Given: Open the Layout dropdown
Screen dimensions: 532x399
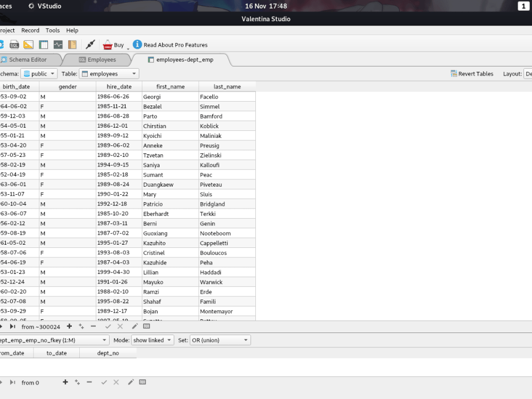Looking at the screenshot, I should [528, 73].
